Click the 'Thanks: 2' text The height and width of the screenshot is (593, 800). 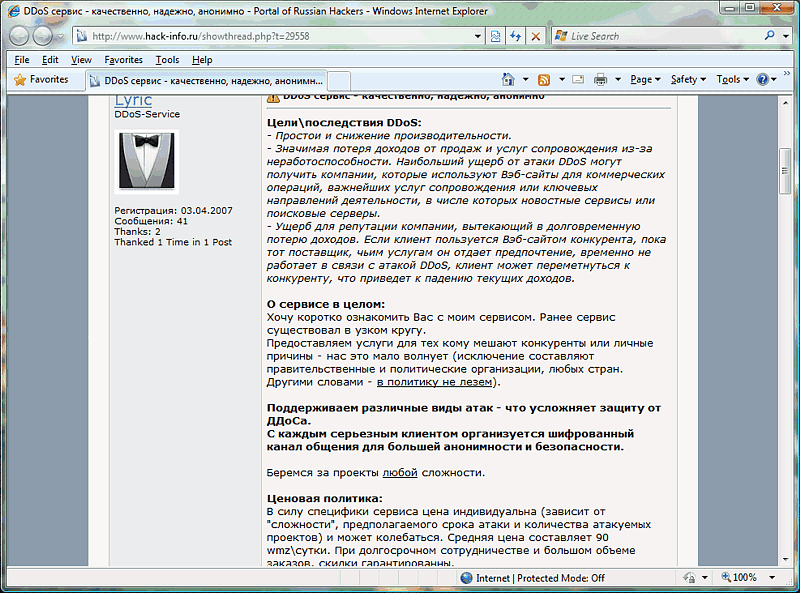coord(137,232)
